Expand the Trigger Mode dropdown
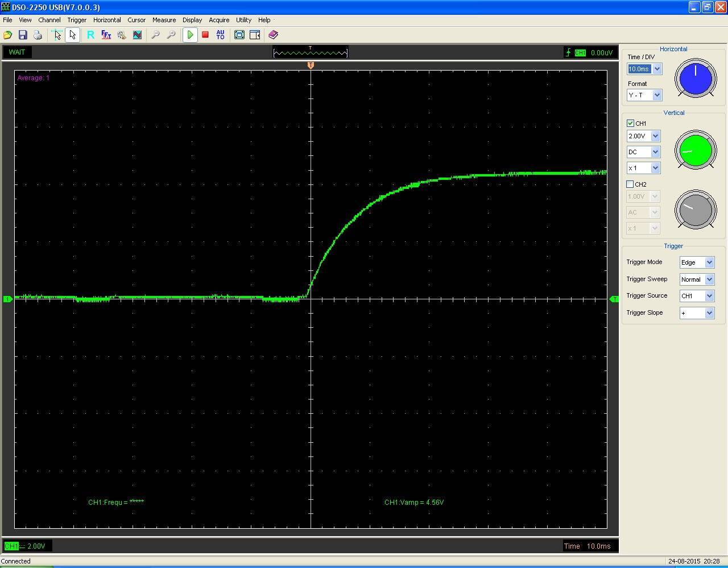 709,262
